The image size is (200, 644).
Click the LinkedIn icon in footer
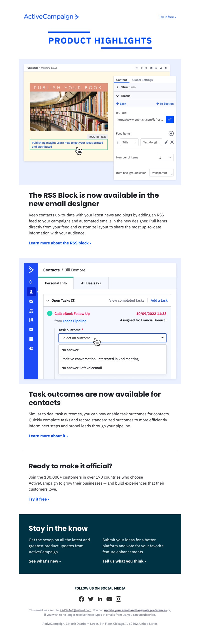click(100, 599)
